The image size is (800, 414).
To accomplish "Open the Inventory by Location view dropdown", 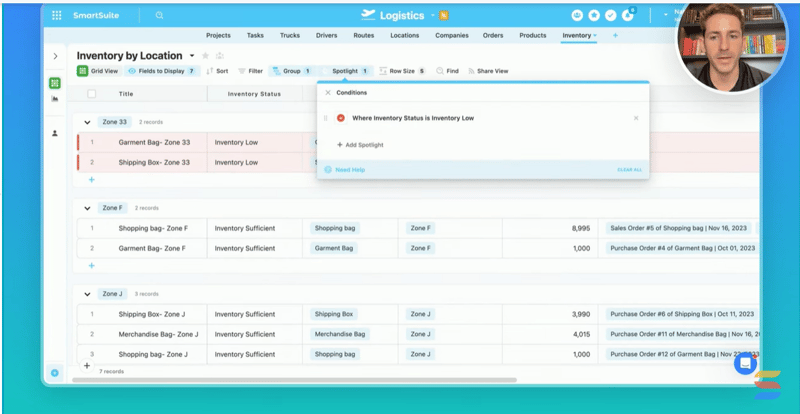I will [192, 56].
